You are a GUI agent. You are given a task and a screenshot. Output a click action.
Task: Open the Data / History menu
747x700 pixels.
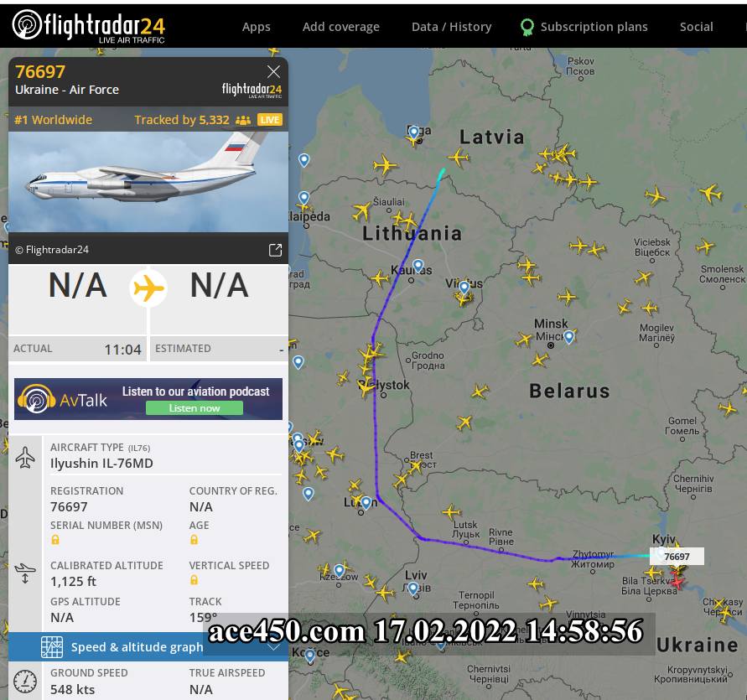pyautogui.click(x=451, y=27)
